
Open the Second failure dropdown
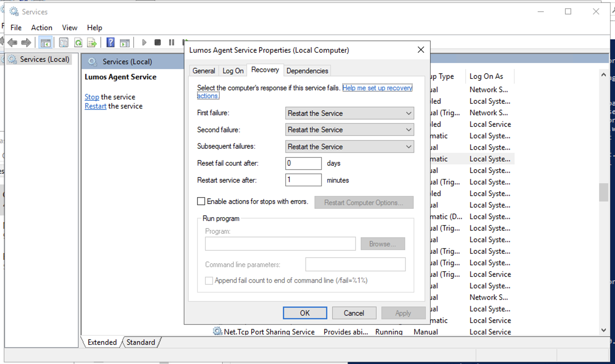(349, 130)
